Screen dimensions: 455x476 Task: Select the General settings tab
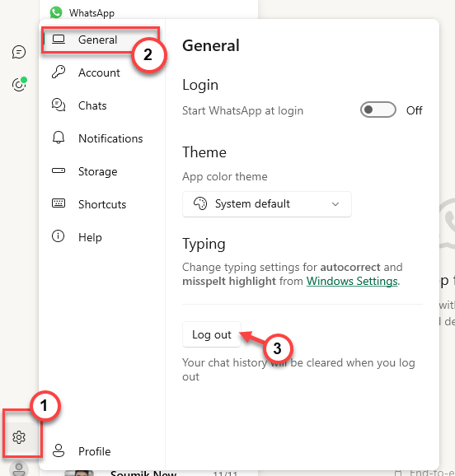101,40
